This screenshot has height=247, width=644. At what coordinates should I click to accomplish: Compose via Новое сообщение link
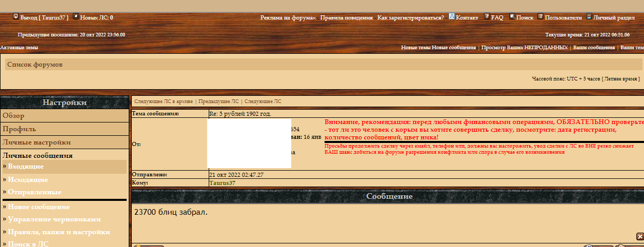pos(39,207)
